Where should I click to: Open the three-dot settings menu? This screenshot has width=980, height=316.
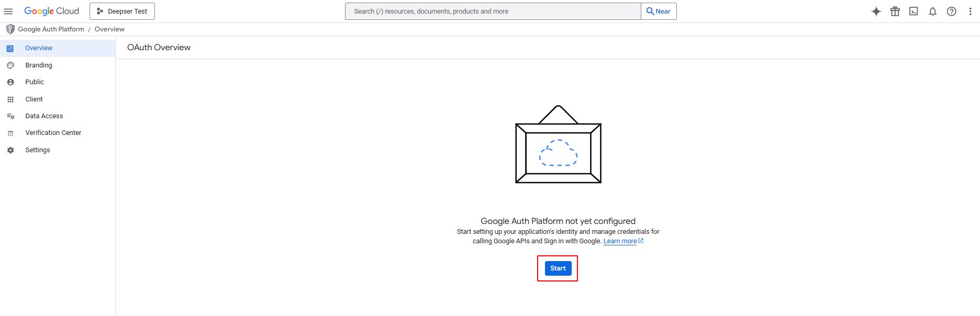tap(970, 12)
